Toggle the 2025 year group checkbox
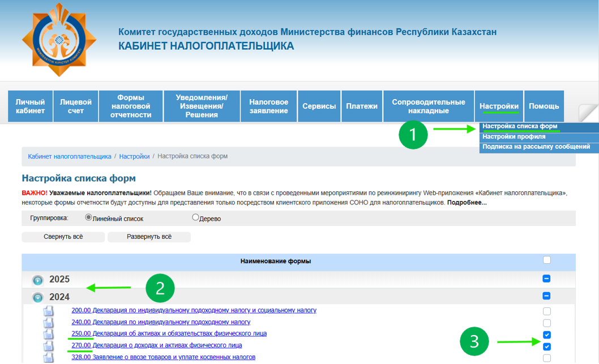The height and width of the screenshot is (364, 599). (546, 279)
